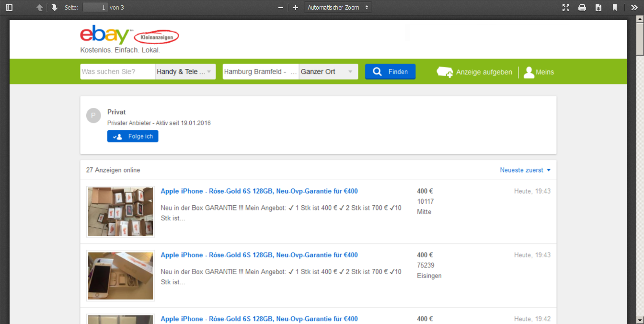The height and width of the screenshot is (324, 644).
Task: Click the zoom out minus icon
Action: coord(281,8)
